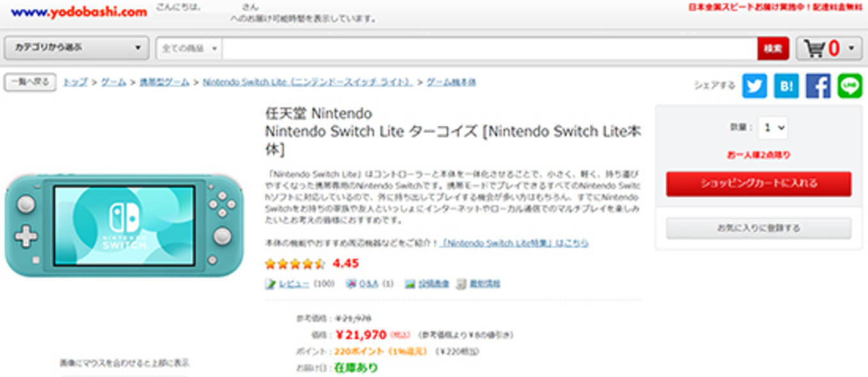This screenshot has width=868, height=377.
Task: Share the product on Facebook
Action: coord(818,86)
